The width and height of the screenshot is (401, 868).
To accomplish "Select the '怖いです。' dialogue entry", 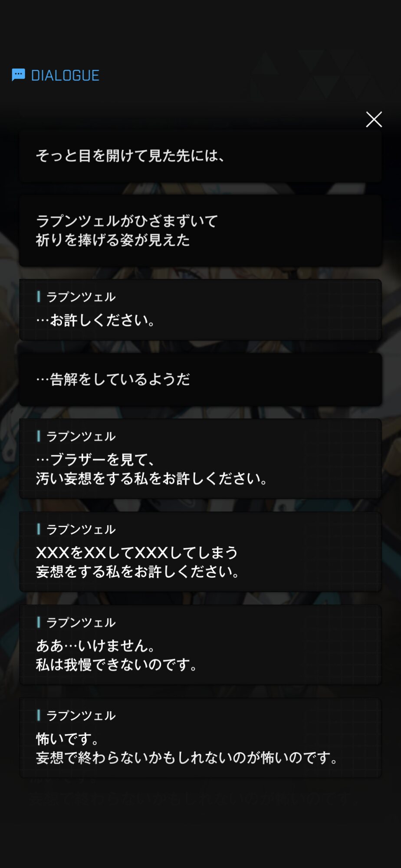I will click(x=200, y=738).
